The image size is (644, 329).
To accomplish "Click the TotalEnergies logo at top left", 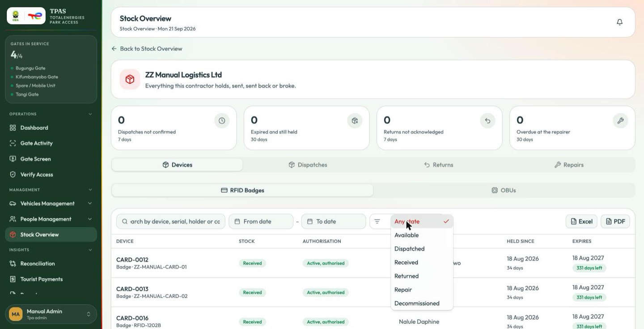I will pyautogui.click(x=35, y=16).
